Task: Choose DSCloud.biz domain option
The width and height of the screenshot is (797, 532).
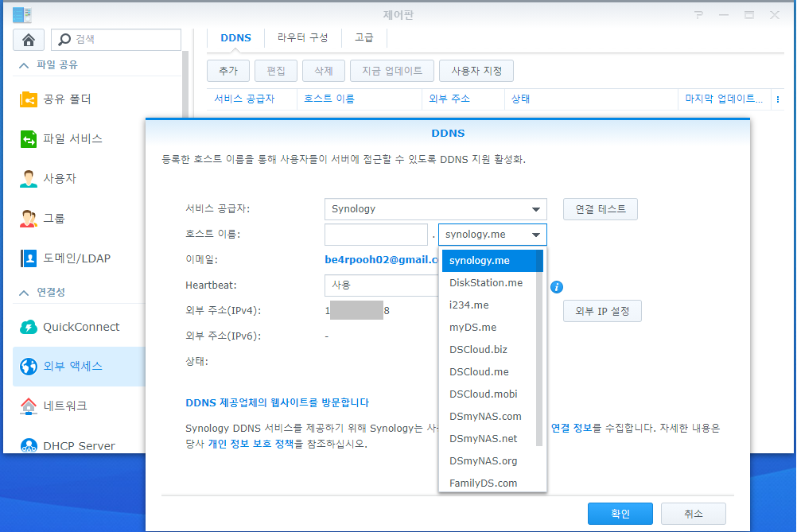Action: point(478,350)
